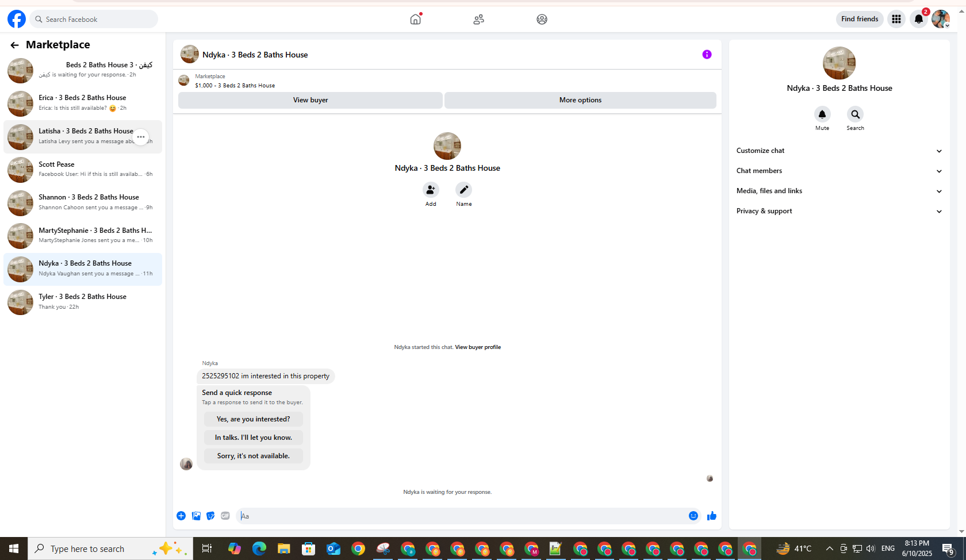Select the Ndyka conversation in list

83,269
